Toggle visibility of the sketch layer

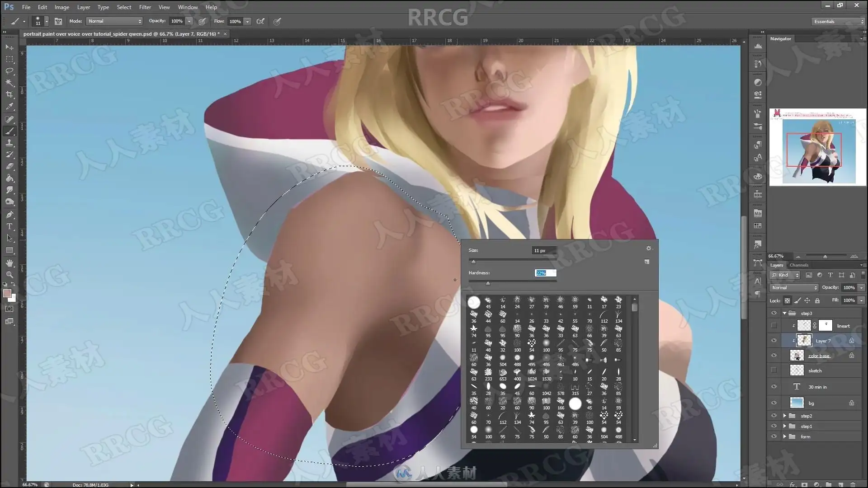[x=774, y=371]
